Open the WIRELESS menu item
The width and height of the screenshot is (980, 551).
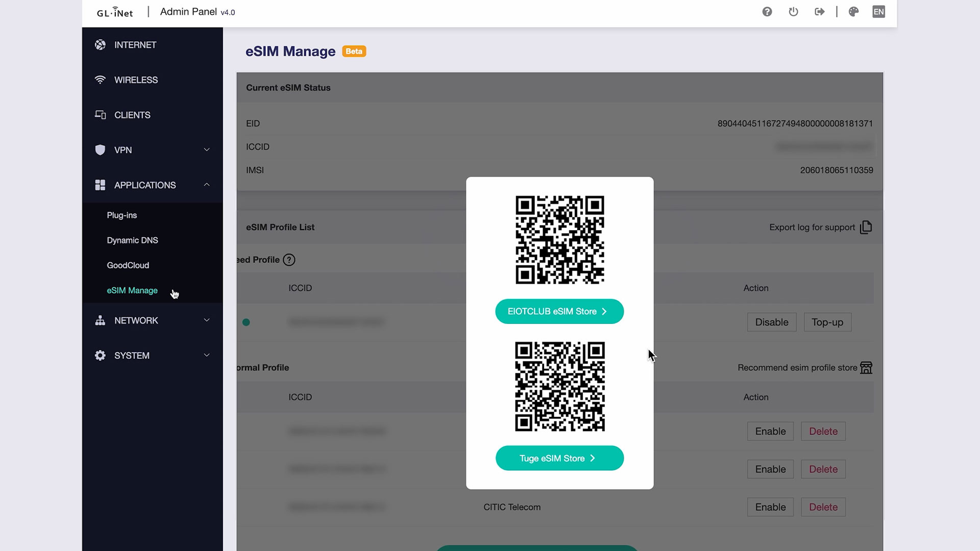152,80
